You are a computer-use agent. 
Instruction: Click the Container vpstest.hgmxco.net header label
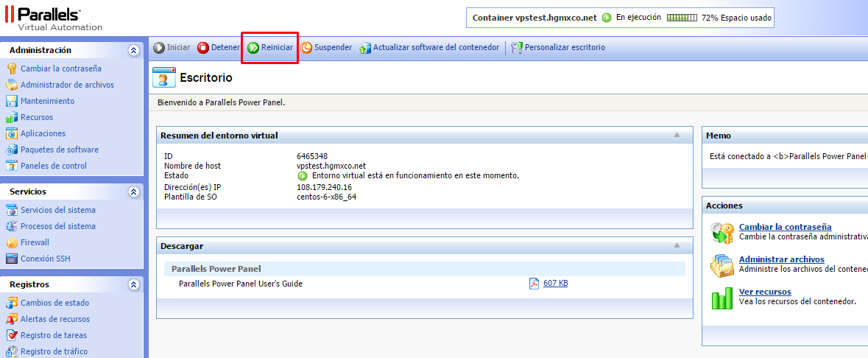click(534, 18)
